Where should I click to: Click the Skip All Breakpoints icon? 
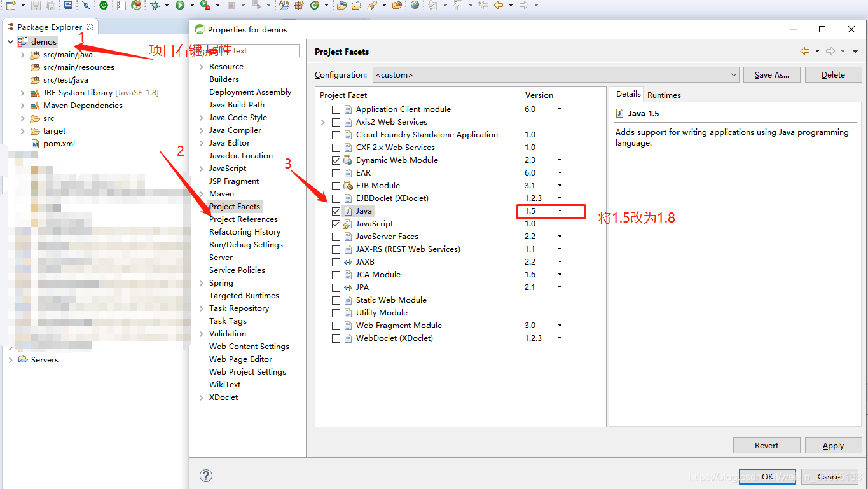[x=86, y=5]
